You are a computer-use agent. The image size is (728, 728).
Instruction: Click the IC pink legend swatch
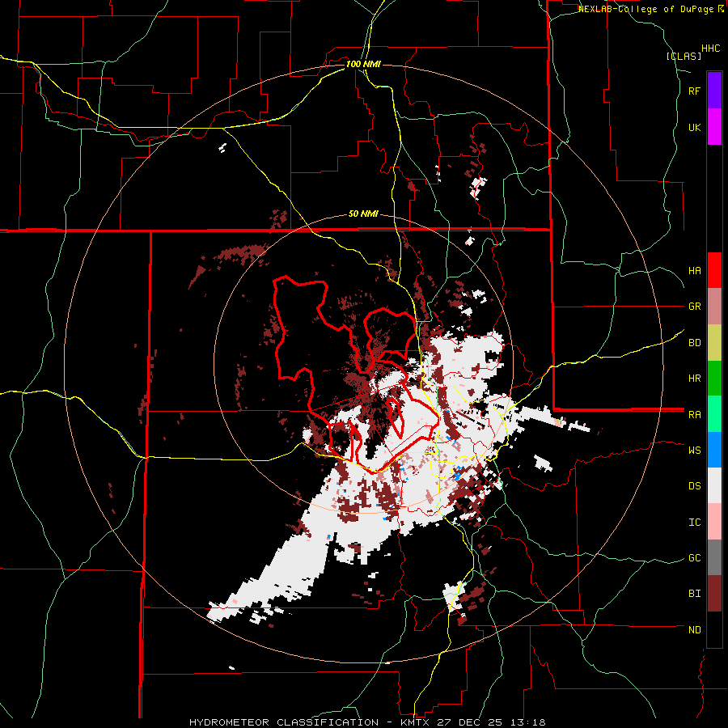pos(714,522)
